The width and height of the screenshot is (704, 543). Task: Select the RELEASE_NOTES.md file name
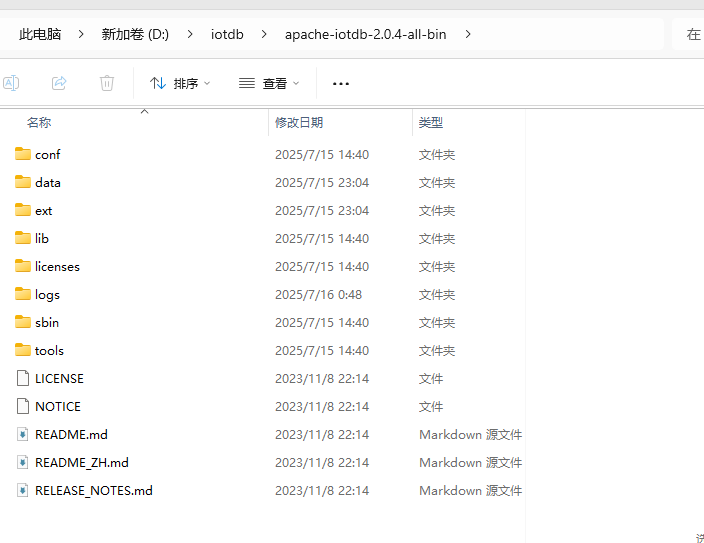[x=94, y=490]
